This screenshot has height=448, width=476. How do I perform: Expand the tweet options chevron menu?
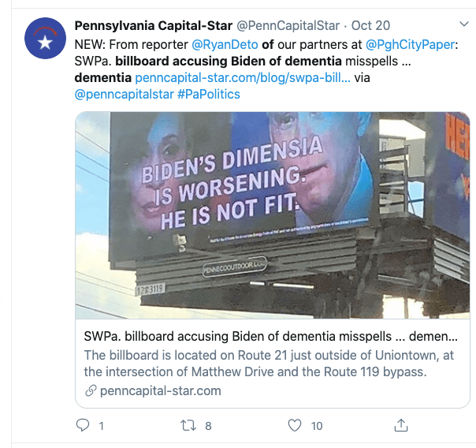[x=463, y=24]
